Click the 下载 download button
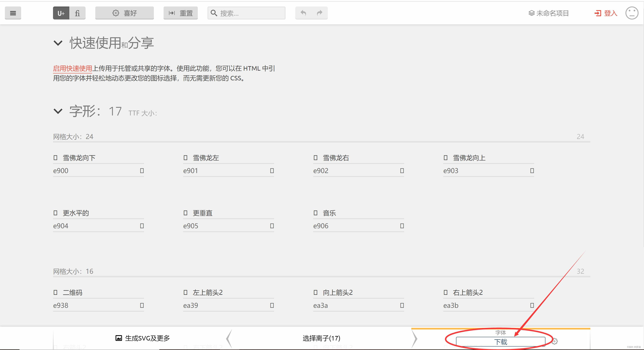Screen dimensions: 644x350 501,342
